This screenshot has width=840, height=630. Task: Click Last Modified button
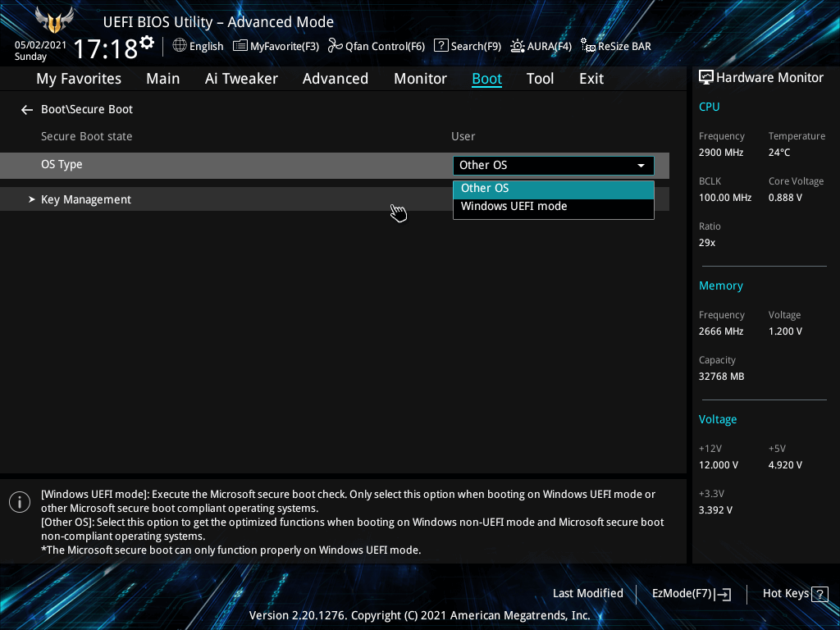pos(587,594)
